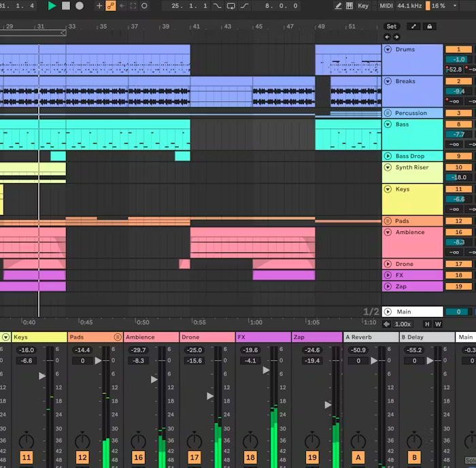Fold the Synth Riser track arrow
The image size is (476, 468).
click(x=388, y=167)
